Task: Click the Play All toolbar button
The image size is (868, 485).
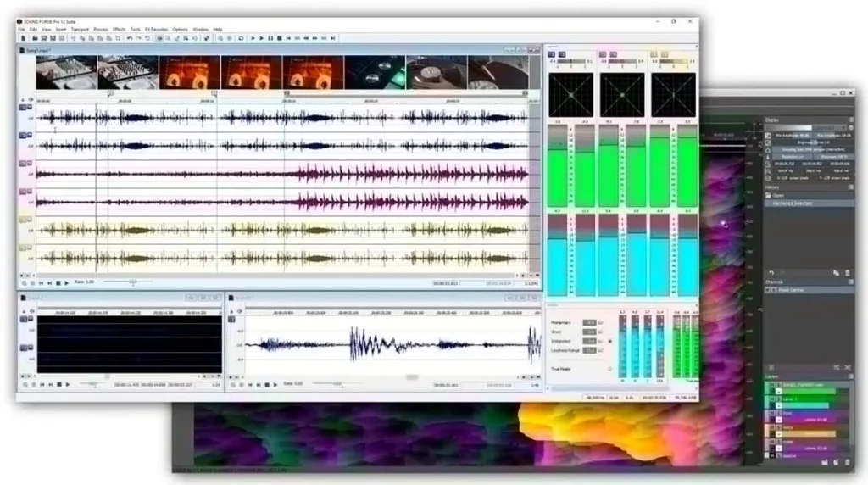Action: tap(253, 38)
